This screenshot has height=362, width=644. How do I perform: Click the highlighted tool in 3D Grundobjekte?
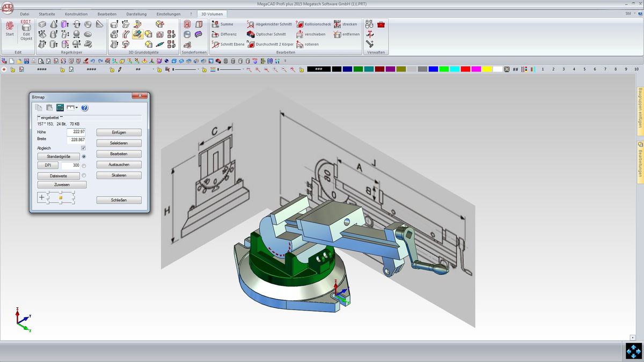coord(137,34)
